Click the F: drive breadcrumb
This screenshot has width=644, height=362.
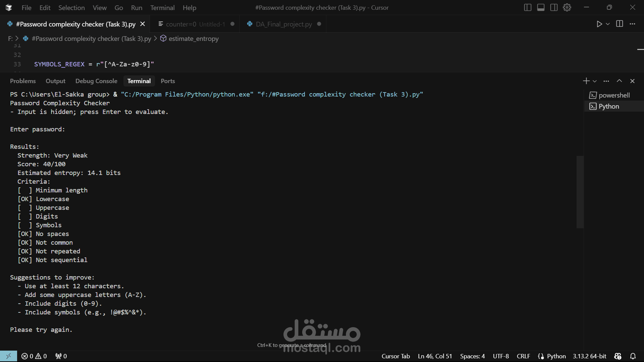[x=10, y=39]
